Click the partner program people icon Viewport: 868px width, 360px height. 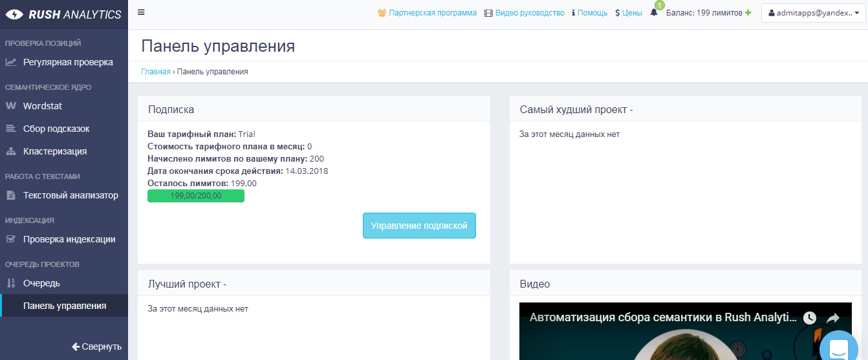382,12
